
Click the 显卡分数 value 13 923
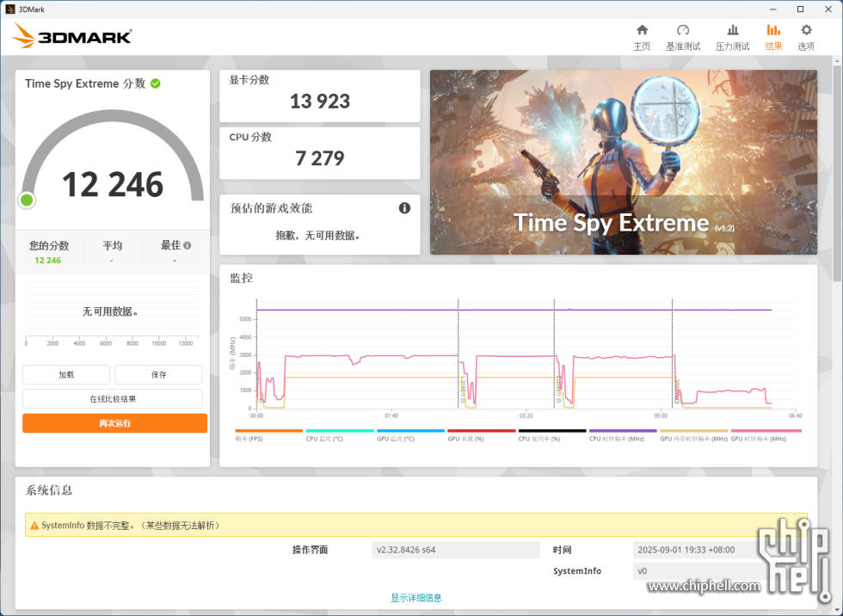coord(320,101)
